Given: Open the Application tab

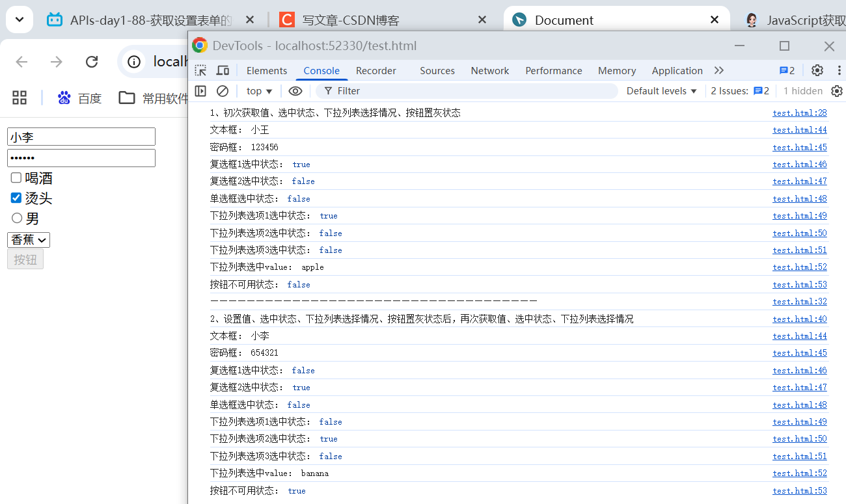Looking at the screenshot, I should 677,71.
